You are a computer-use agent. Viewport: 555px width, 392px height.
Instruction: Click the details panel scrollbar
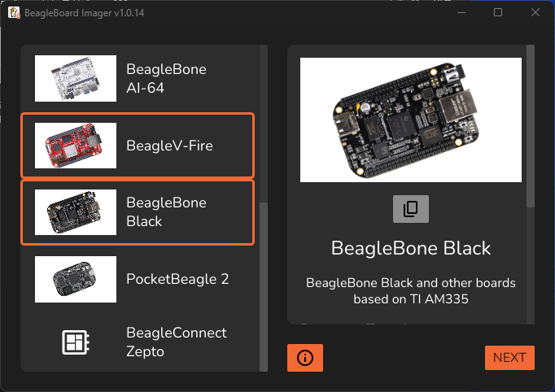[x=531, y=126]
